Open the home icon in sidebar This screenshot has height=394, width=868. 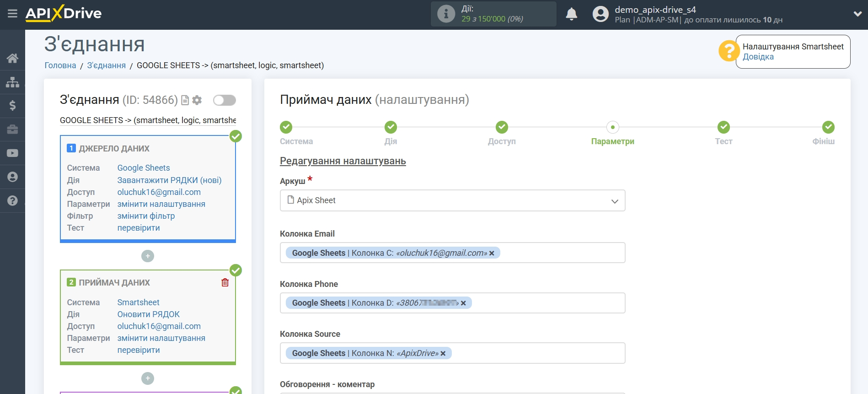(12, 58)
